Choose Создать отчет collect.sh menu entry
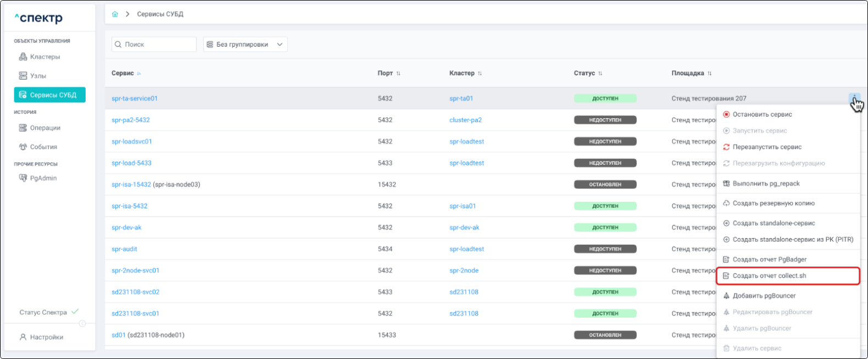 pyautogui.click(x=769, y=276)
